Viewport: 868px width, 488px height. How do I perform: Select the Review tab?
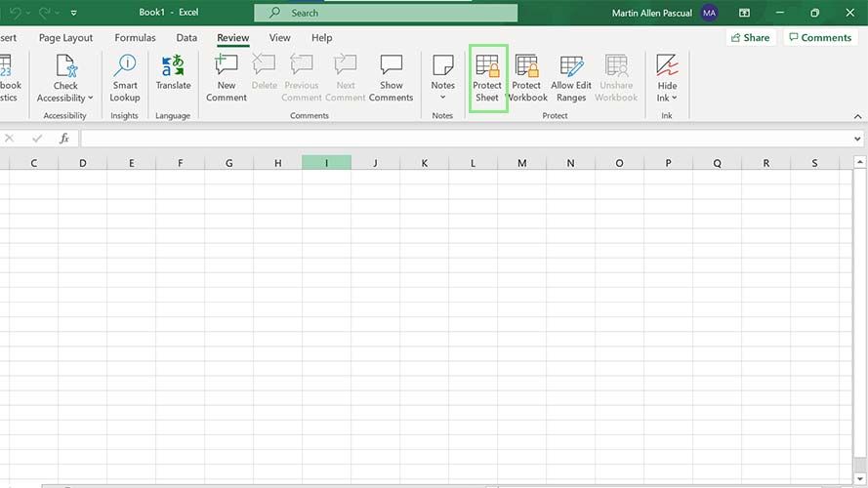(233, 38)
